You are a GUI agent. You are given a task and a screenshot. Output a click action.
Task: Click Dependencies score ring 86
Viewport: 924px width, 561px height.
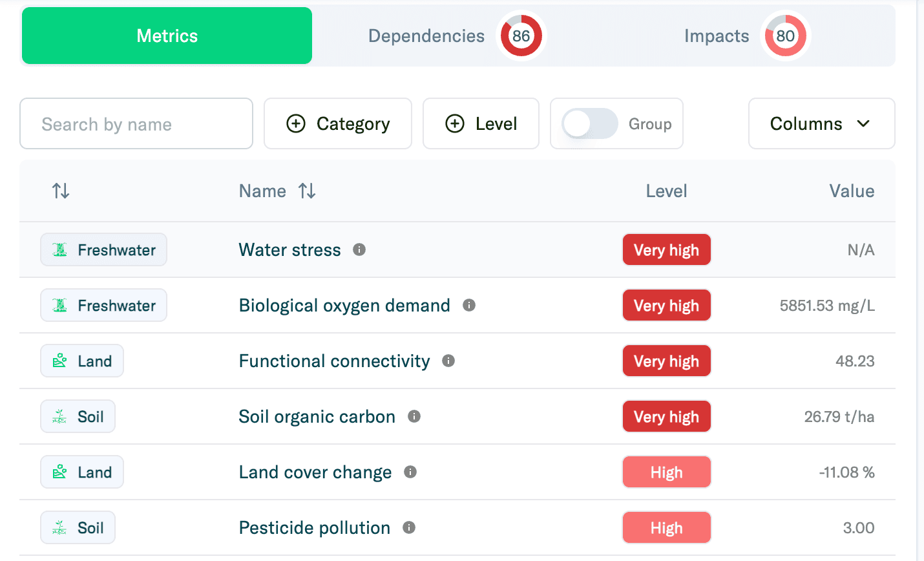click(x=521, y=36)
